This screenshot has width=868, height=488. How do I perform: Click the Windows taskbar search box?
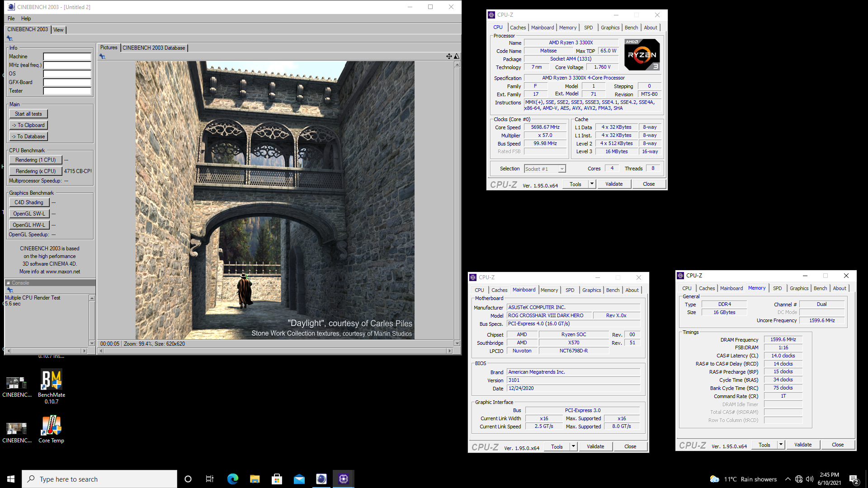[x=99, y=479]
